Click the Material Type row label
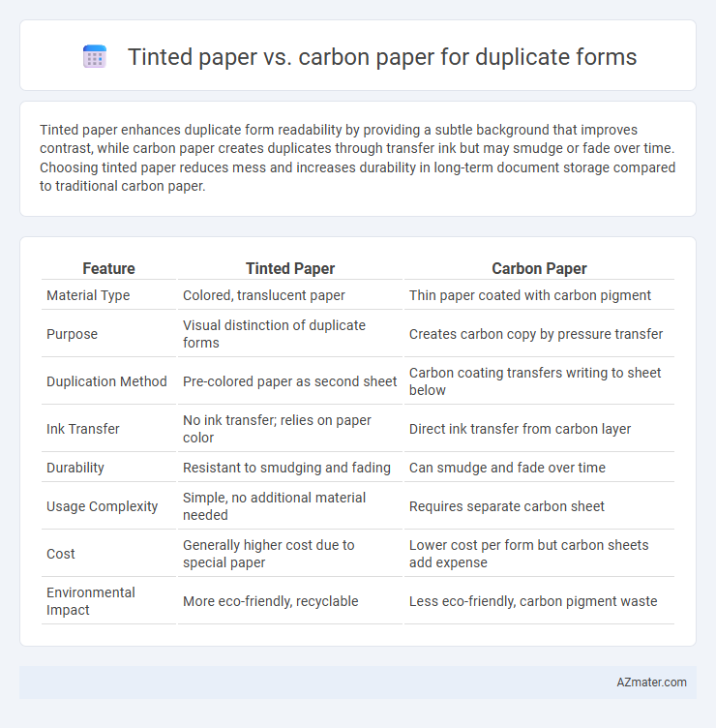Image resolution: width=716 pixels, height=728 pixels. pyautogui.click(x=88, y=295)
